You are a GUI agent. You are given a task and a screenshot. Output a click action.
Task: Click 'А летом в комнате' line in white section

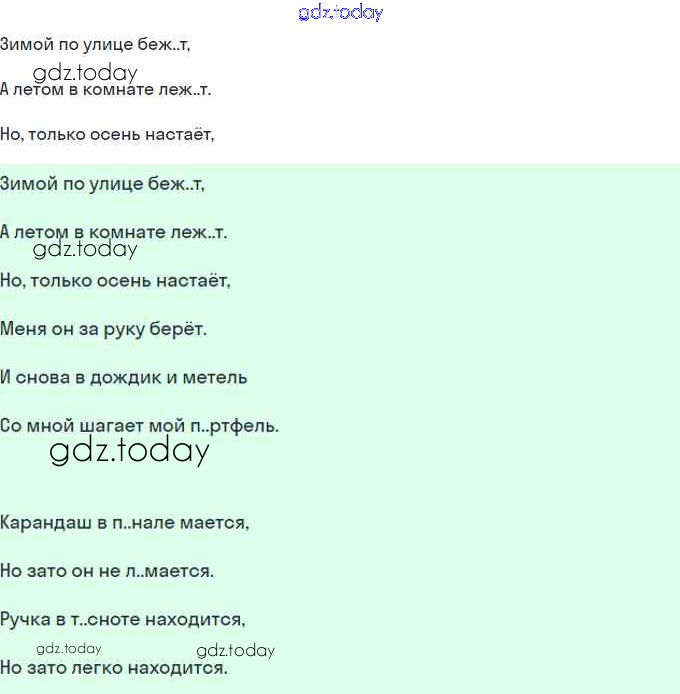click(105, 90)
